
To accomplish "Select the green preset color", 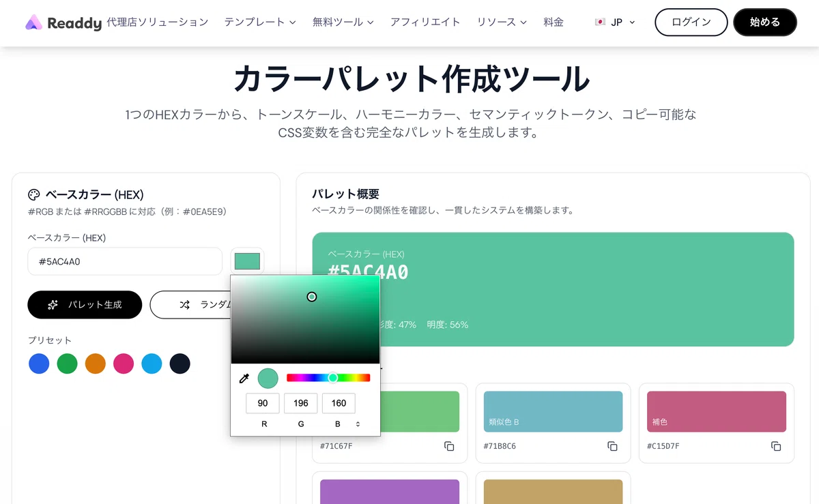I will [67, 364].
